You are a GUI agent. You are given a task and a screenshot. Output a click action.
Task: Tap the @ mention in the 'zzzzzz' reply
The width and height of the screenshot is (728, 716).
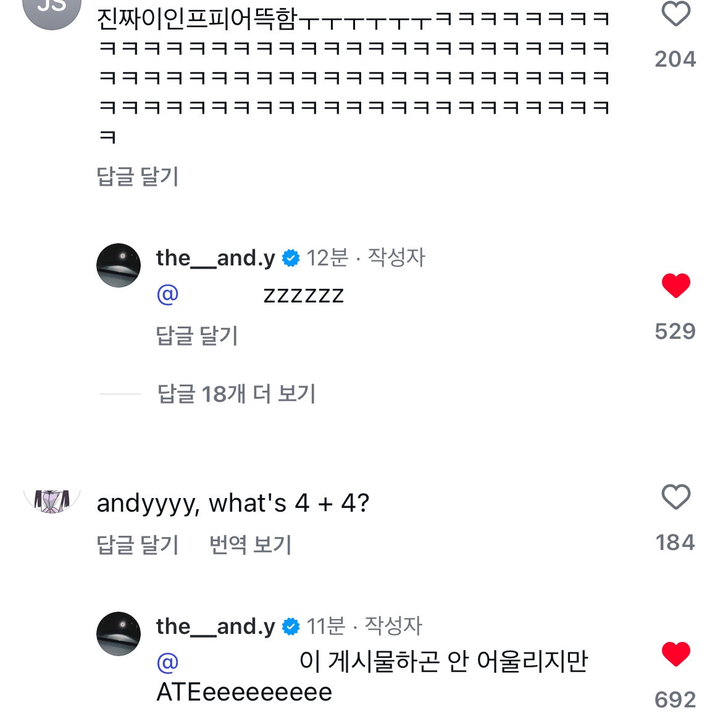pos(168,294)
